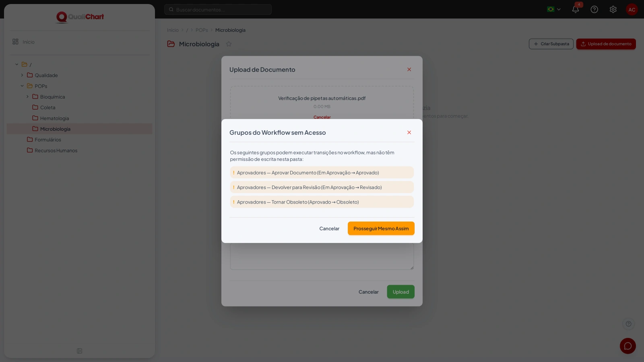The width and height of the screenshot is (644, 362).
Task: Click the floating help circle icon
Action: click(628, 324)
